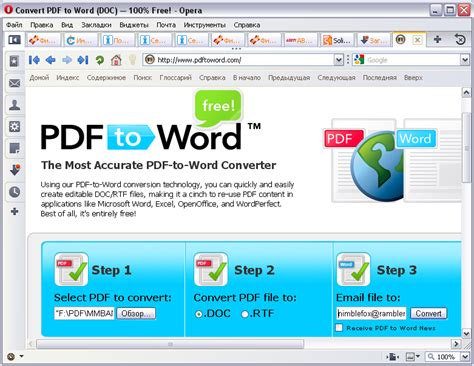Go forward with the right arrow

click(67, 60)
